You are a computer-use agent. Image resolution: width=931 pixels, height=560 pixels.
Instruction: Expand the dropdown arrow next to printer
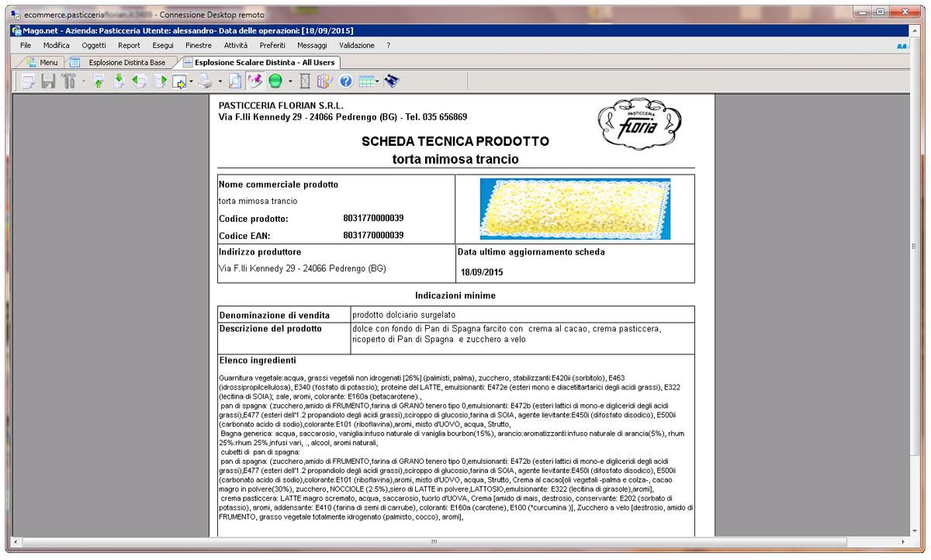coord(220,81)
